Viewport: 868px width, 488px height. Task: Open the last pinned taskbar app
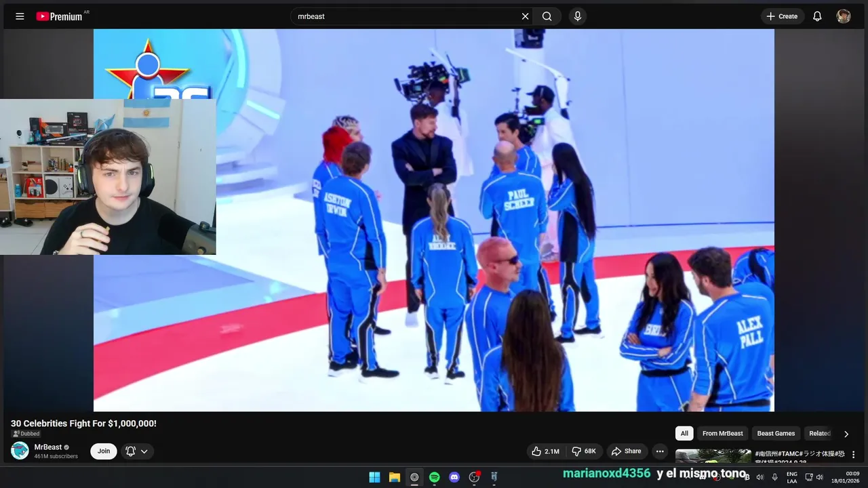pyautogui.click(x=494, y=477)
